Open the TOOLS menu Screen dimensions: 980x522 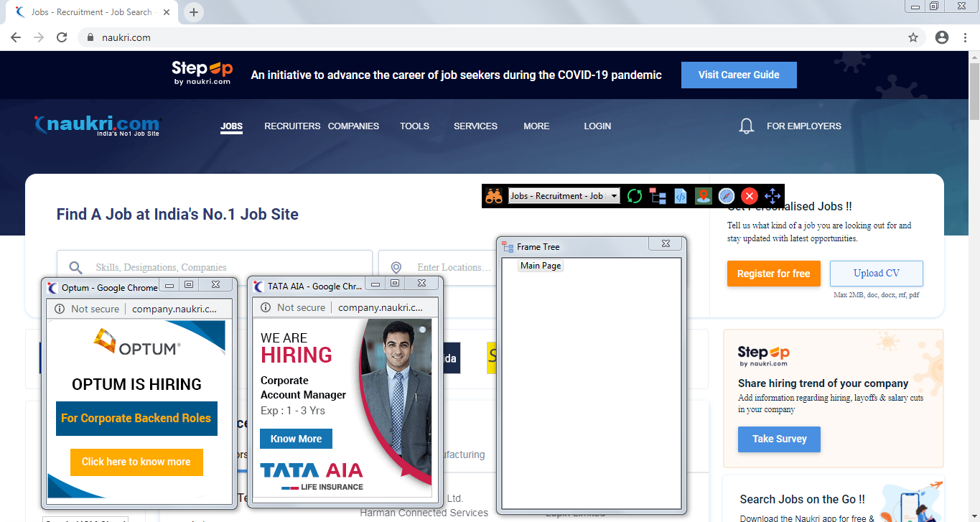click(x=414, y=126)
